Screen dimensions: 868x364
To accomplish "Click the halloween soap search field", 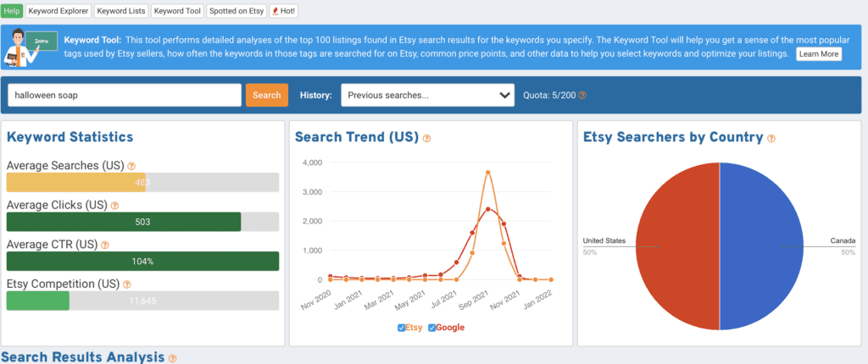I will pyautogui.click(x=125, y=95).
